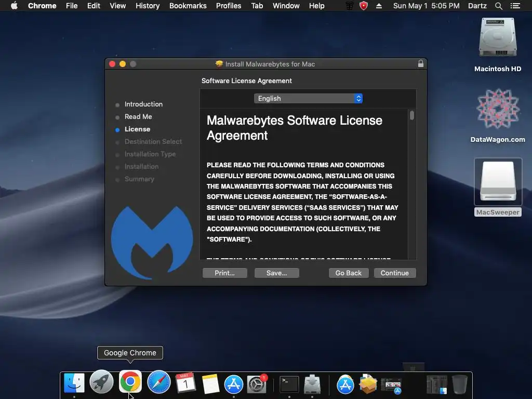Close the installer window

coord(112,64)
